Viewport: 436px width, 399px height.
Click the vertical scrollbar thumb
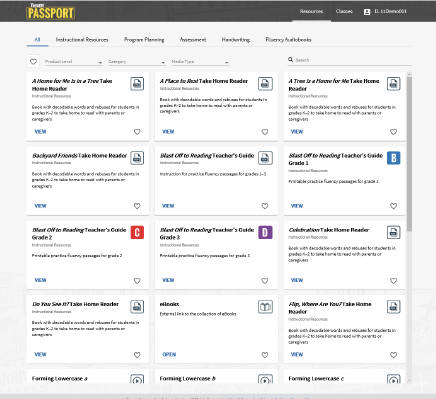[x=409, y=154]
